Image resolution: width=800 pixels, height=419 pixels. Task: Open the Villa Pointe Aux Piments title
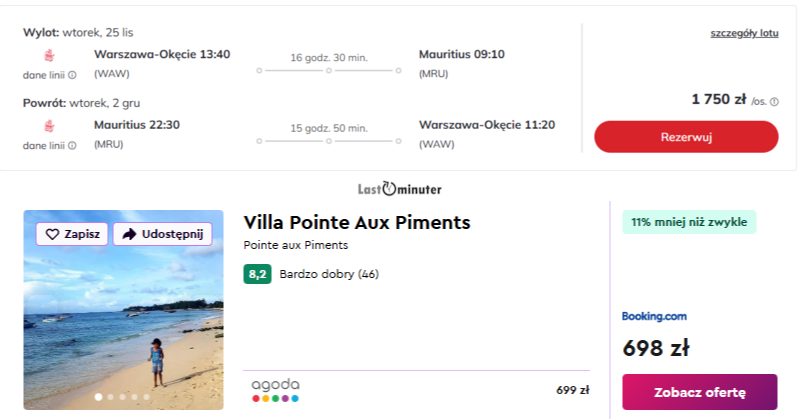(357, 222)
